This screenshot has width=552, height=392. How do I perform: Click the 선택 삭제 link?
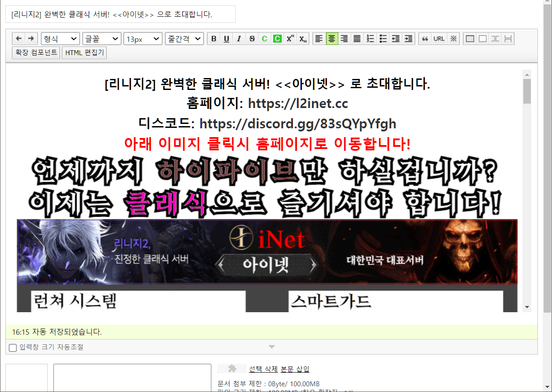[264, 369]
